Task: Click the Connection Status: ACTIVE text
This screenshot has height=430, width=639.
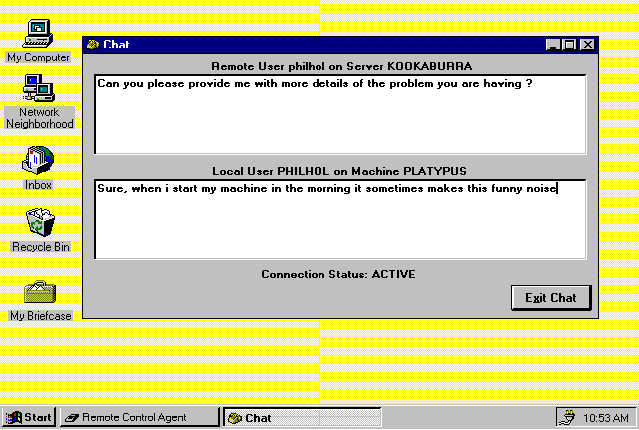Action: [x=338, y=274]
